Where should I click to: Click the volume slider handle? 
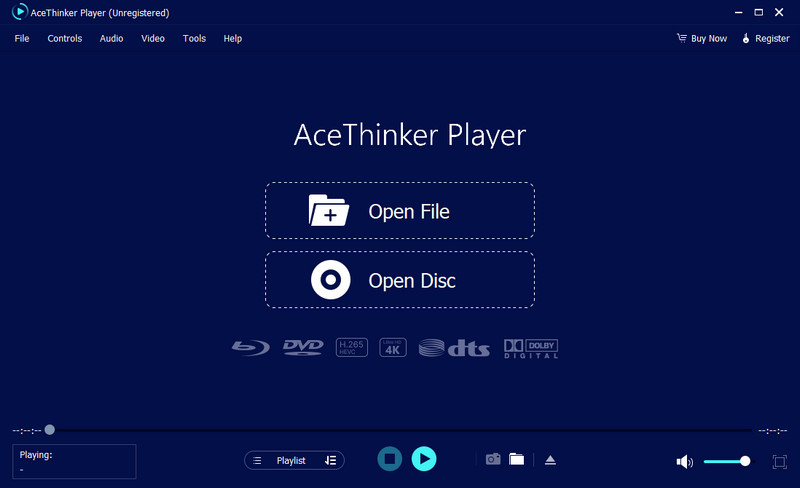pyautogui.click(x=745, y=461)
